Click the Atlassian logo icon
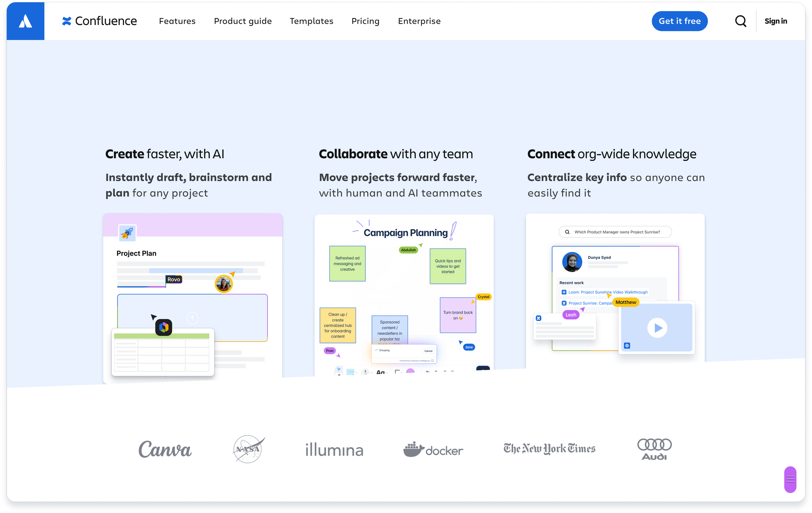The image size is (812, 513). (25, 21)
